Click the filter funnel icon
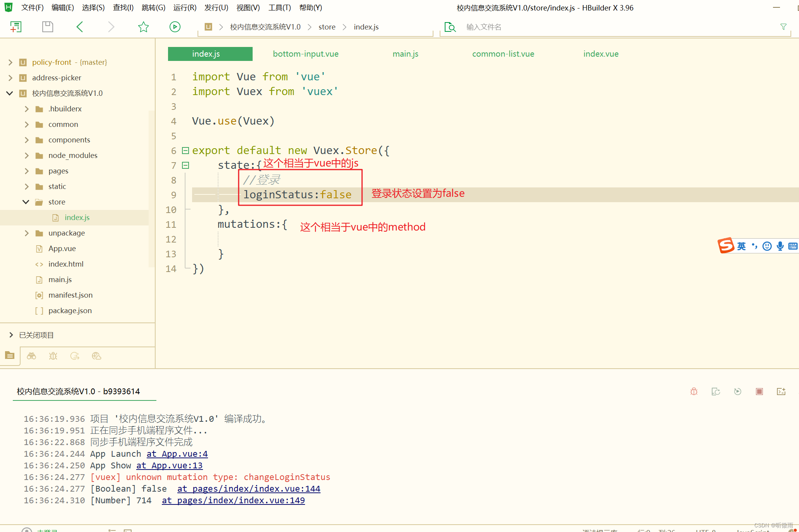Viewport: 799px width, 532px height. pos(783,27)
